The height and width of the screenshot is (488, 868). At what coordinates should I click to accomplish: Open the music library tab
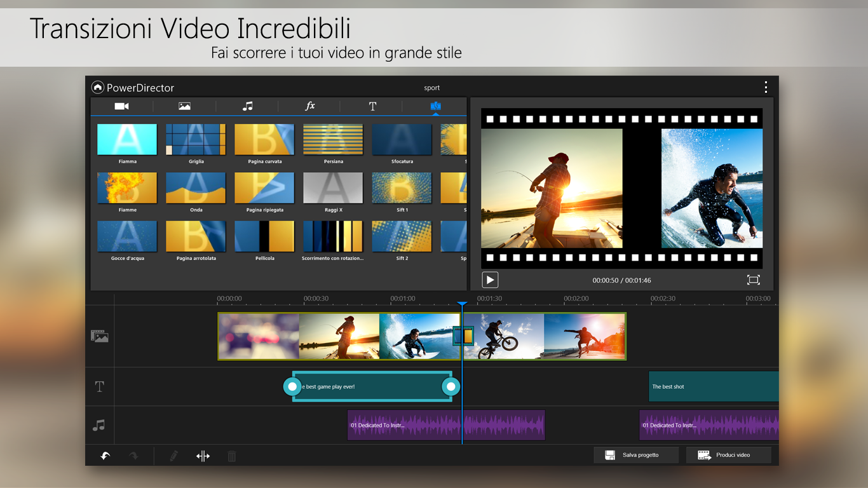click(x=247, y=106)
